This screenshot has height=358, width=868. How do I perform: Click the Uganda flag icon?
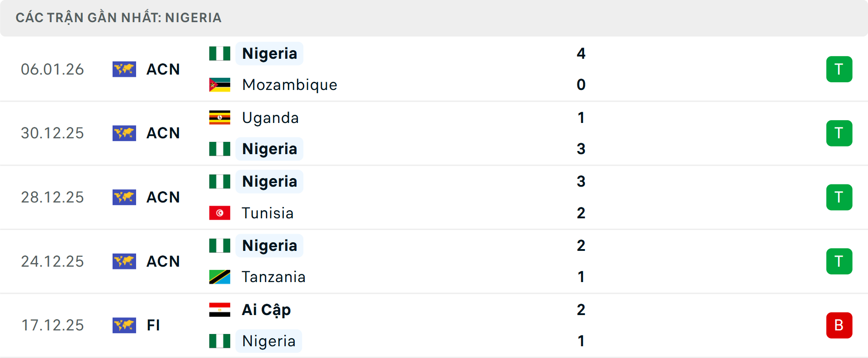[220, 117]
